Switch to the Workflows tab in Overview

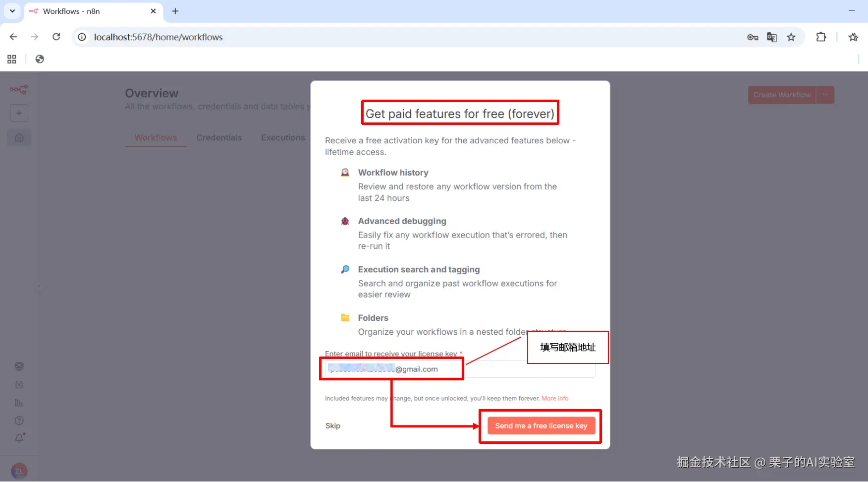coord(156,138)
